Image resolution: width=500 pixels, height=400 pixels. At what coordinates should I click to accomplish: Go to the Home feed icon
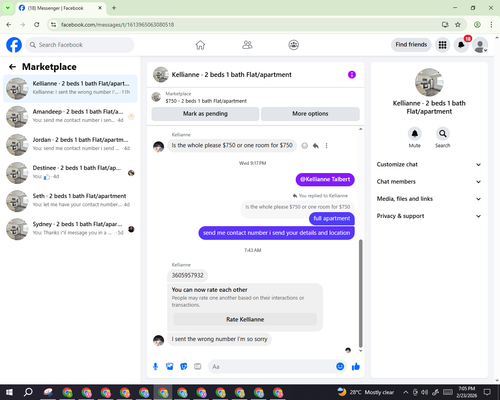(x=200, y=45)
